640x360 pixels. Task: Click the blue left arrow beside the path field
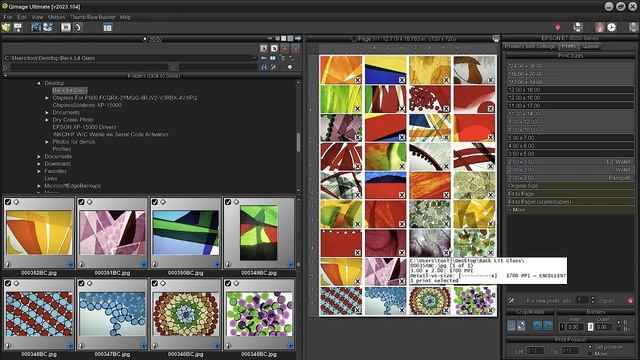coord(264,58)
